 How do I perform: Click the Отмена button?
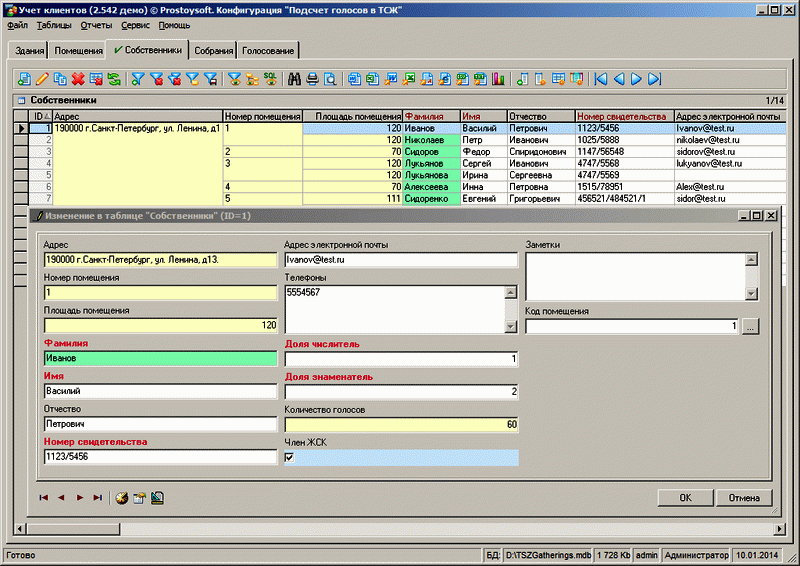point(744,497)
